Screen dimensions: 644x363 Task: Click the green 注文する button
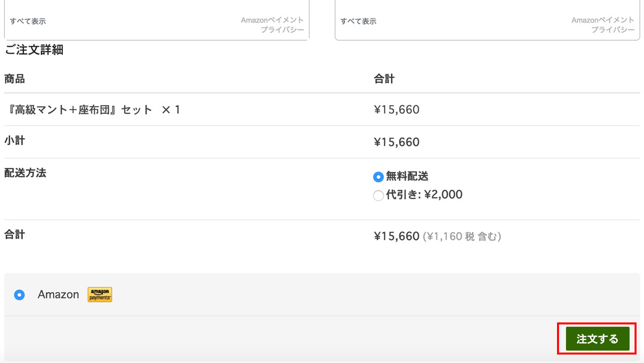[597, 339]
